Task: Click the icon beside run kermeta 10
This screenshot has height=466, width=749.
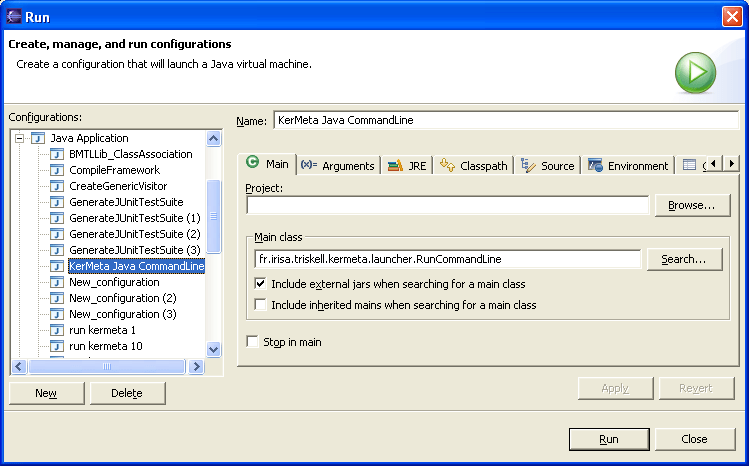Action: tap(57, 346)
